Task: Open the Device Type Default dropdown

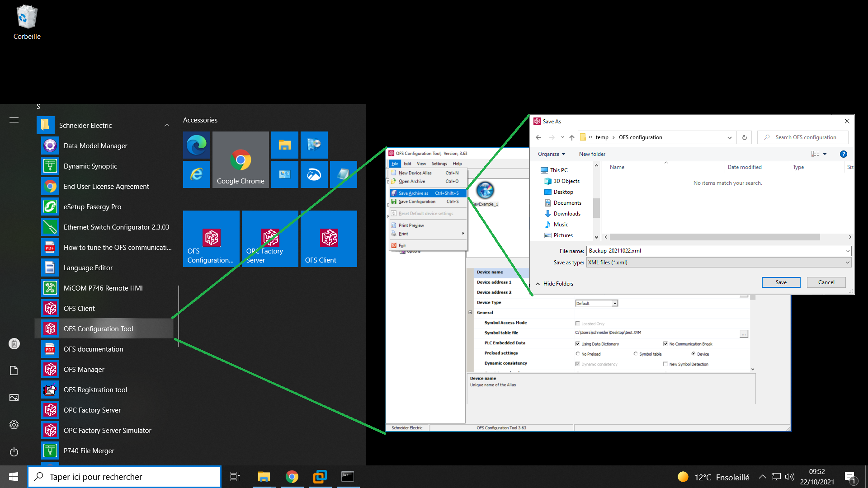Action: click(615, 303)
